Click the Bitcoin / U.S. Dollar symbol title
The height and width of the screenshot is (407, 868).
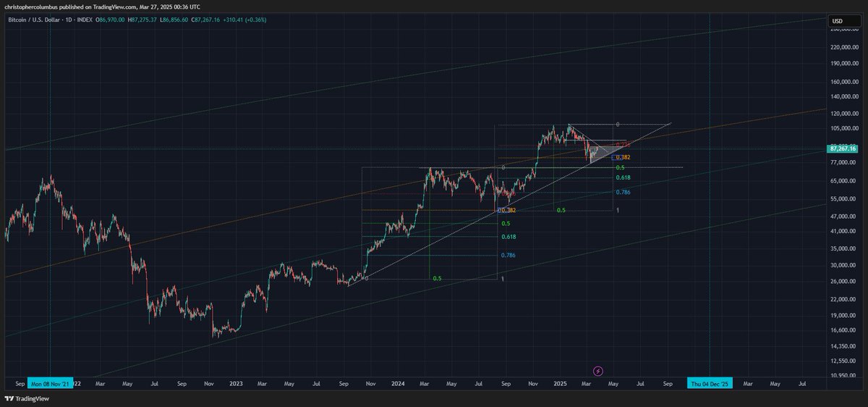35,20
